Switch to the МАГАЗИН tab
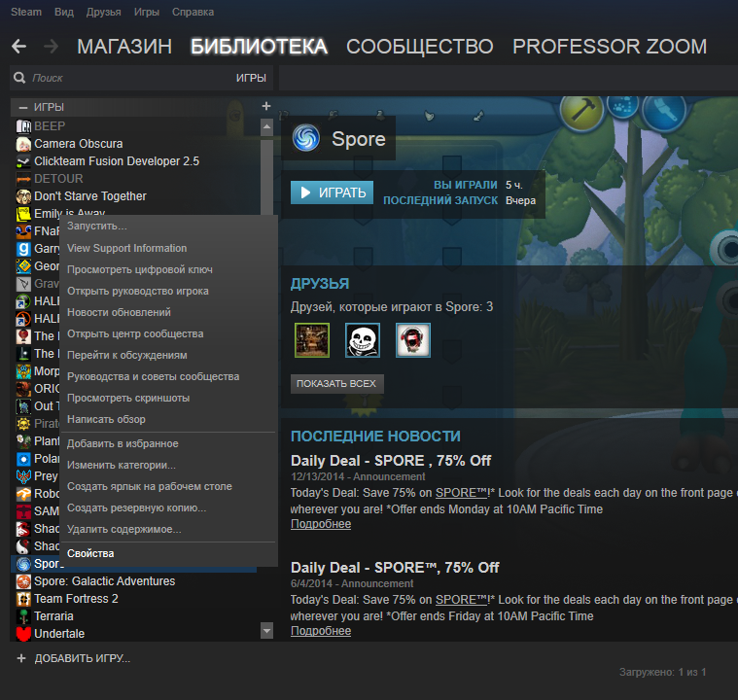Screen dimensions: 738x700 tap(124, 46)
